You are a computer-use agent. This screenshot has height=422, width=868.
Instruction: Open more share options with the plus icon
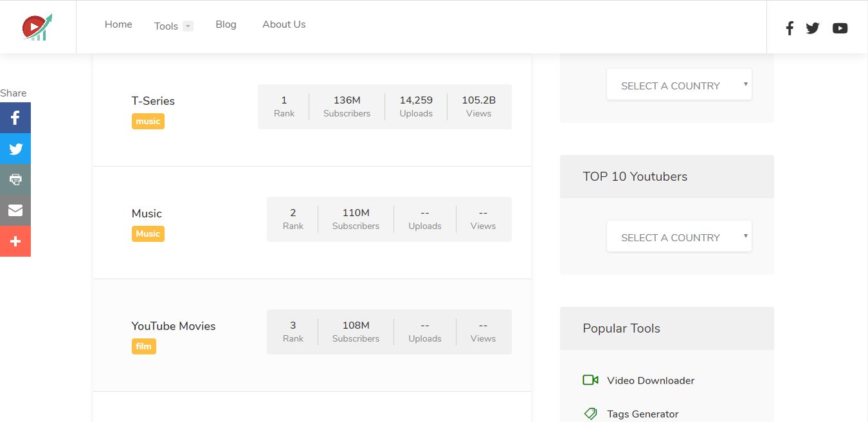coord(15,241)
